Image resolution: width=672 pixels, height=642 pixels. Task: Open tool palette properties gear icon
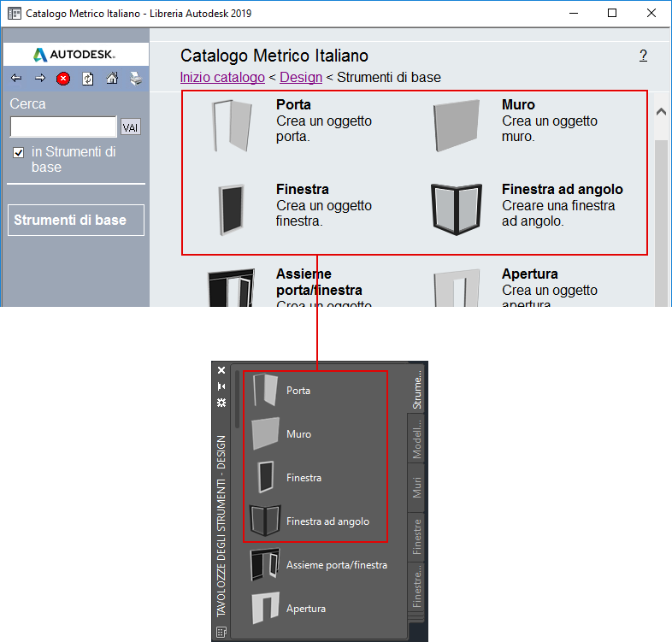coord(221,403)
